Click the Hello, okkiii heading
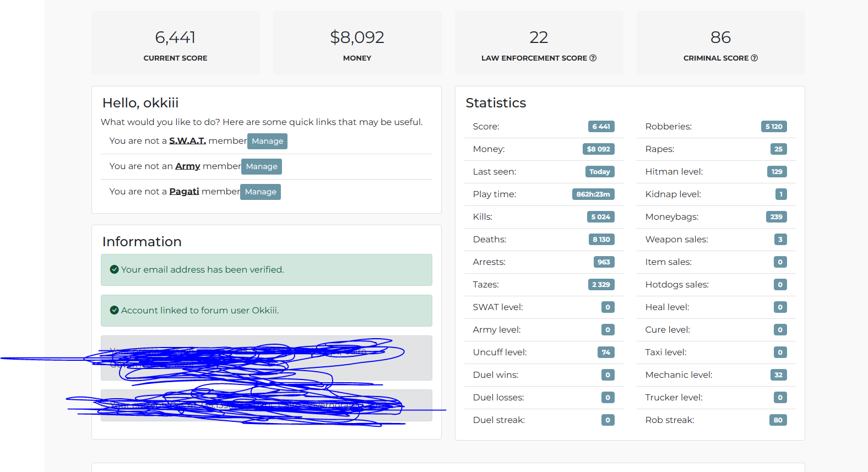 click(x=140, y=103)
